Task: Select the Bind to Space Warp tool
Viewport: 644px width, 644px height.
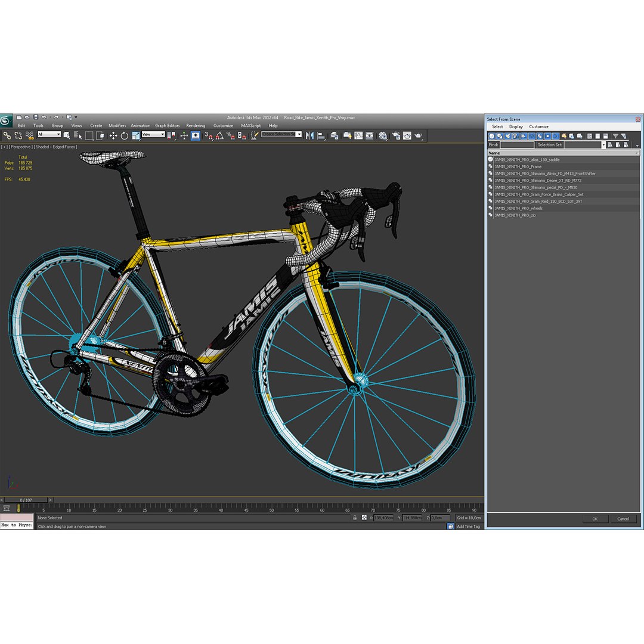Action: 30,135
